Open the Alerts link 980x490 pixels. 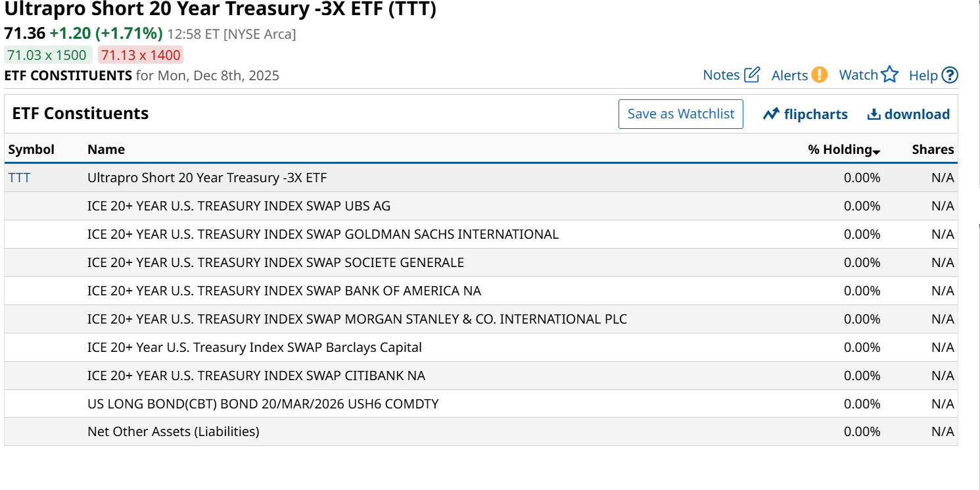point(789,76)
